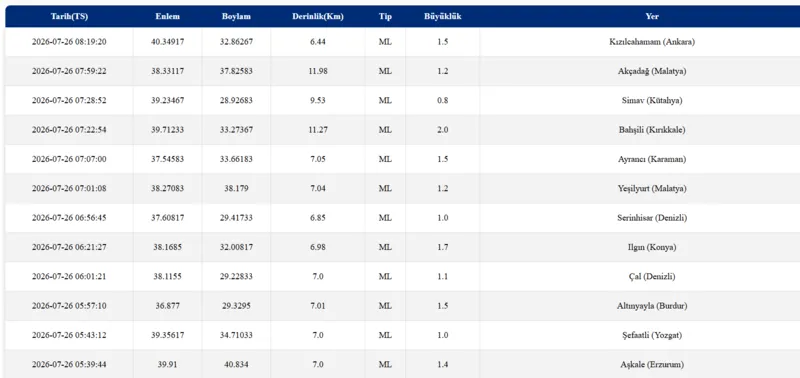Select the Simav (Kütahya) row
Image resolution: width=800 pixels, height=378 pixels.
pos(403,100)
